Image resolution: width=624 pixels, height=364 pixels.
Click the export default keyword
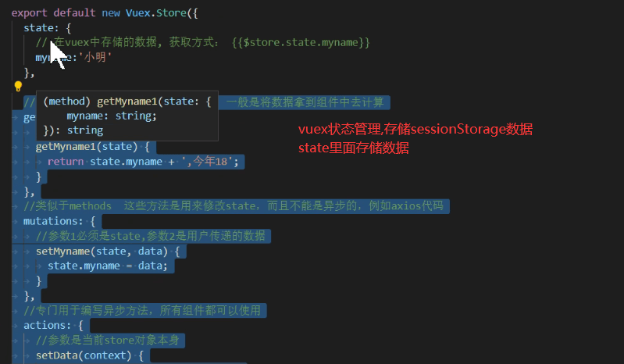[53, 12]
